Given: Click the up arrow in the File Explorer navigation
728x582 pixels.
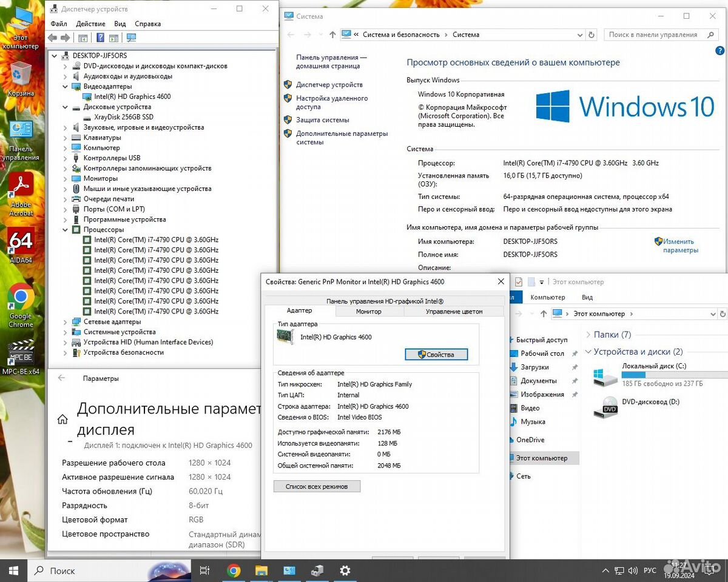Looking at the screenshot, I should pyautogui.click(x=543, y=313).
